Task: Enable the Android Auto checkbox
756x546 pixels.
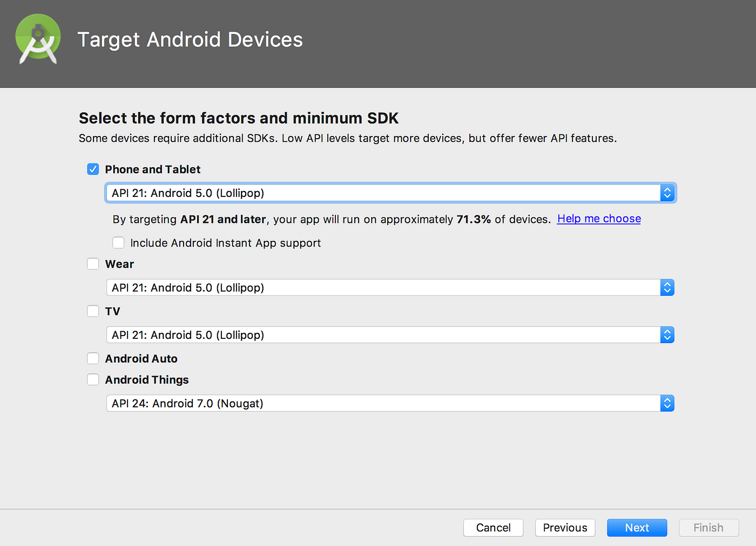Action: [x=93, y=359]
